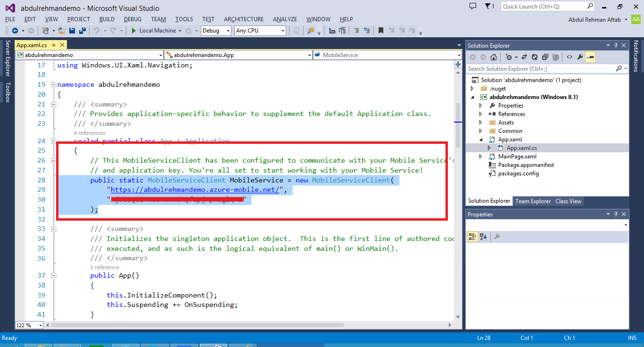Screen dimensions: 644x347
Task: Toggle Show All Files in Solution Explorer
Action: click(555, 57)
